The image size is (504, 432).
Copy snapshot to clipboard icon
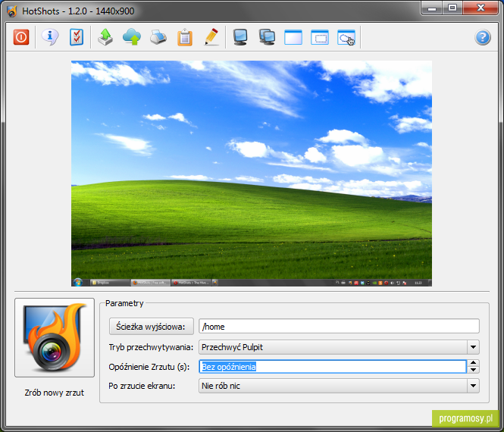click(185, 37)
